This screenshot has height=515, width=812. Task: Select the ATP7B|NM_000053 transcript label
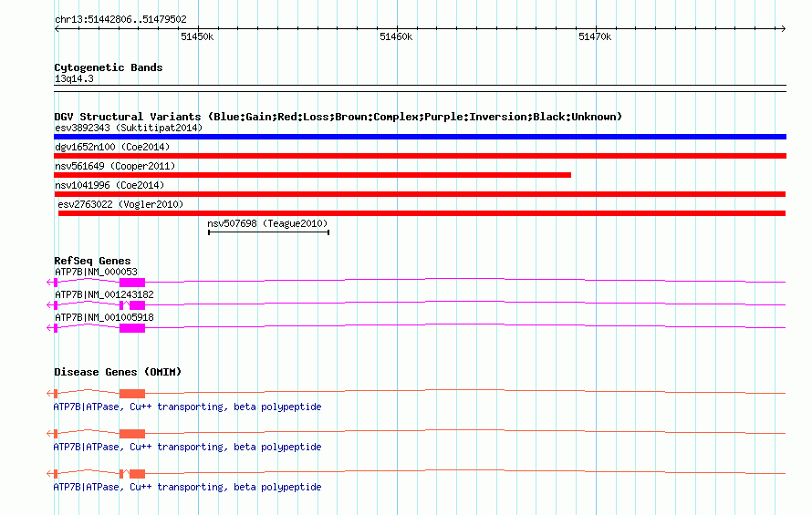pos(96,272)
